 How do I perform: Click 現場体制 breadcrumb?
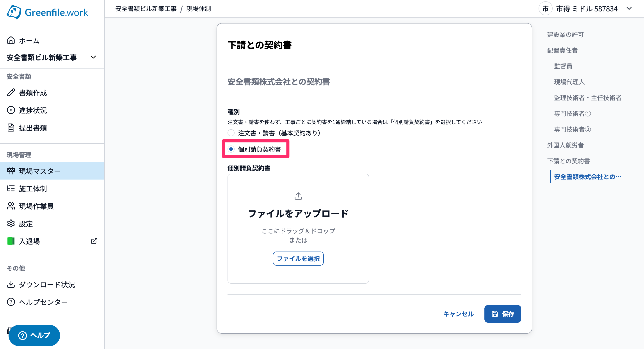[x=199, y=9]
